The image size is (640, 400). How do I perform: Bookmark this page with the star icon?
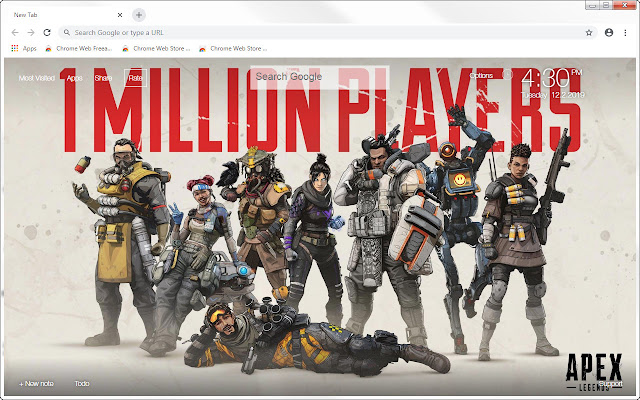[x=589, y=33]
